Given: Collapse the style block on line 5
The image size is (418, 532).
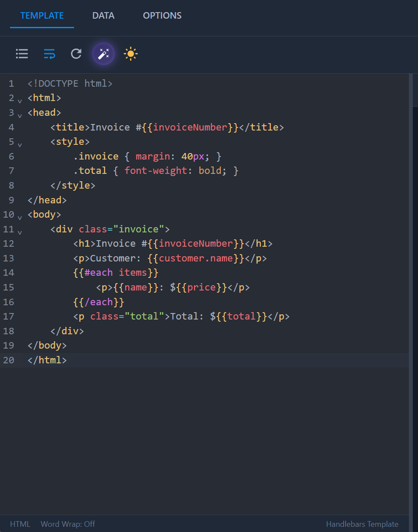Looking at the screenshot, I should pyautogui.click(x=19, y=144).
